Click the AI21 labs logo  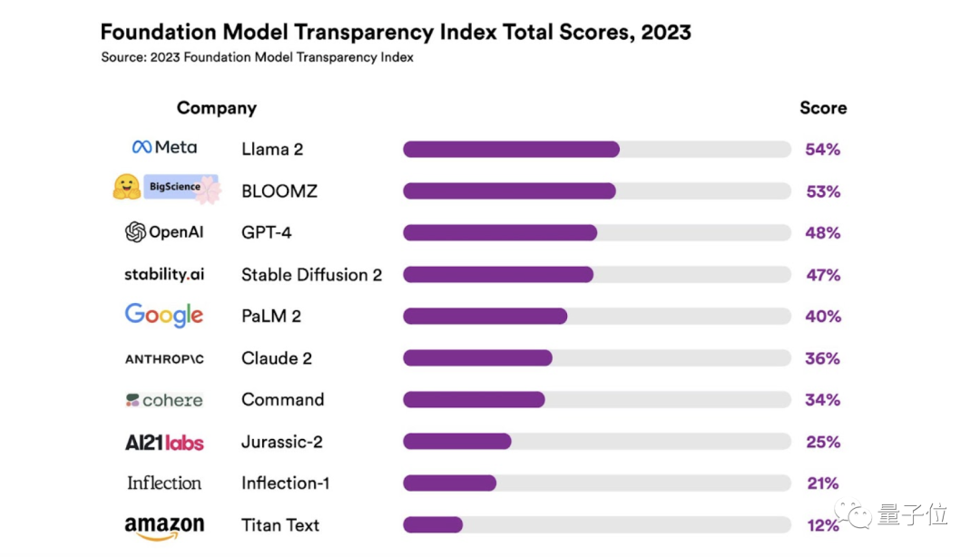(x=164, y=443)
